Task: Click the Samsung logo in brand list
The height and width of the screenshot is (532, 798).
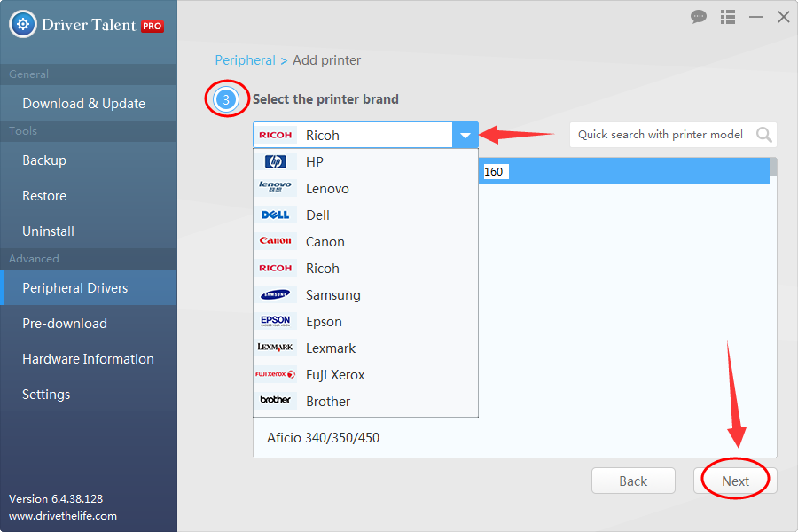Action: coord(276,294)
